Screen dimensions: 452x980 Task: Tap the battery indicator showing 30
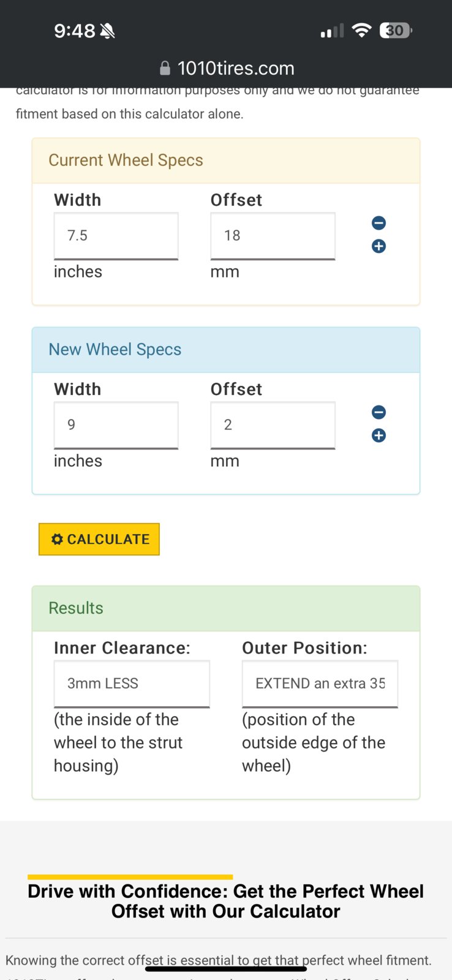(396, 30)
